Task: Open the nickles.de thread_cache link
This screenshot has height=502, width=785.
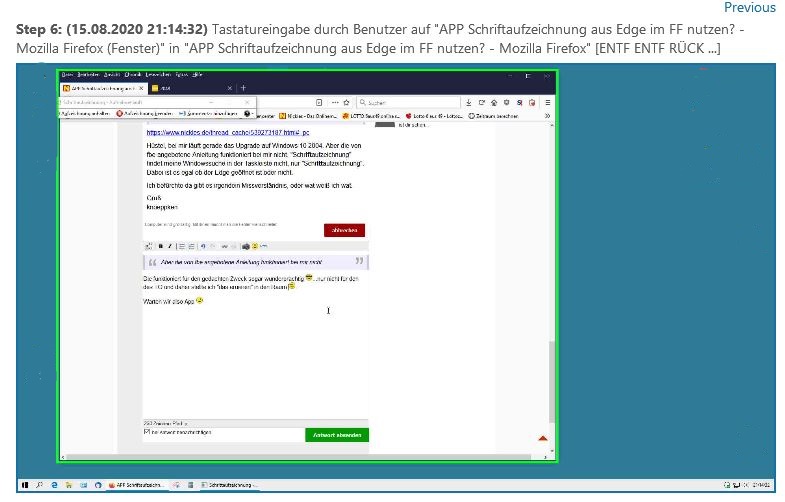Action: point(228,133)
